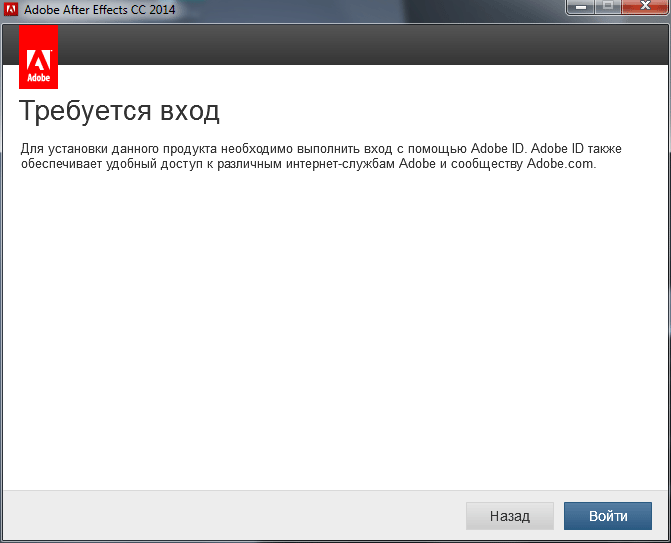Close the After Effects installer window

point(645,7)
